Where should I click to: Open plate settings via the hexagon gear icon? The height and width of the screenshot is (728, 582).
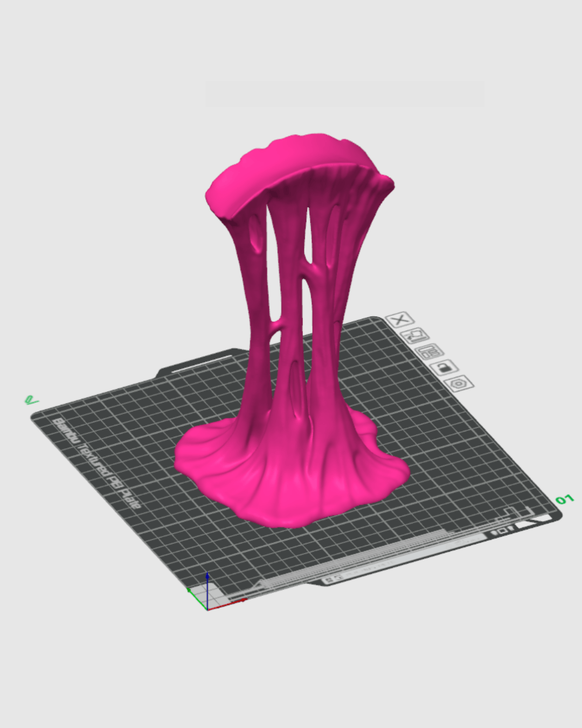[x=459, y=383]
